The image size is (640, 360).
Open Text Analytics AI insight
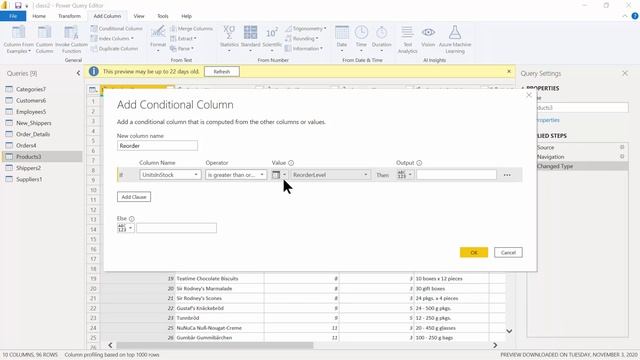(407, 39)
